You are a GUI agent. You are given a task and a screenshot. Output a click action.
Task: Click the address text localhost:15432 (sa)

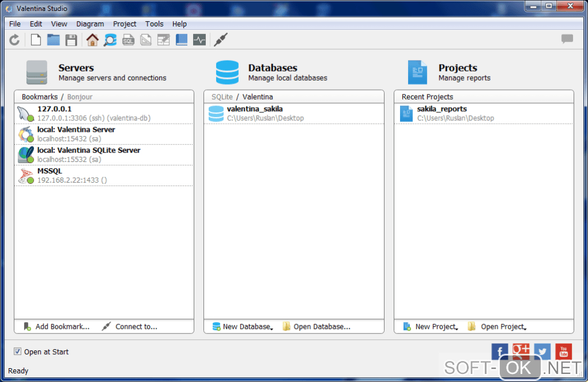69,139
